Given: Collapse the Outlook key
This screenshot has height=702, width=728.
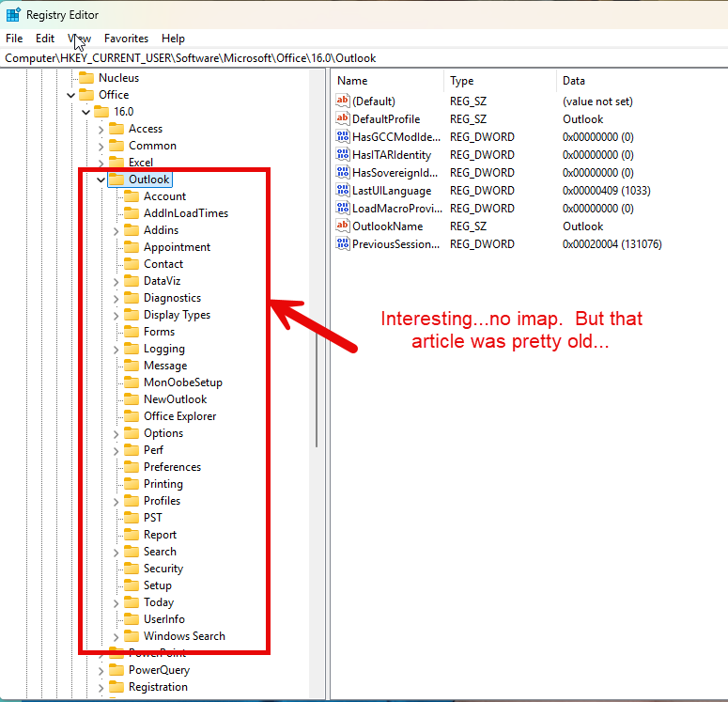Looking at the screenshot, I should [x=101, y=179].
